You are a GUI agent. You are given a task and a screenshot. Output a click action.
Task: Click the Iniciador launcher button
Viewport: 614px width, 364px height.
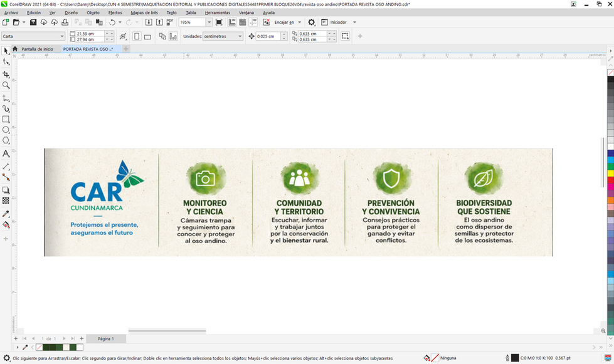(x=338, y=23)
